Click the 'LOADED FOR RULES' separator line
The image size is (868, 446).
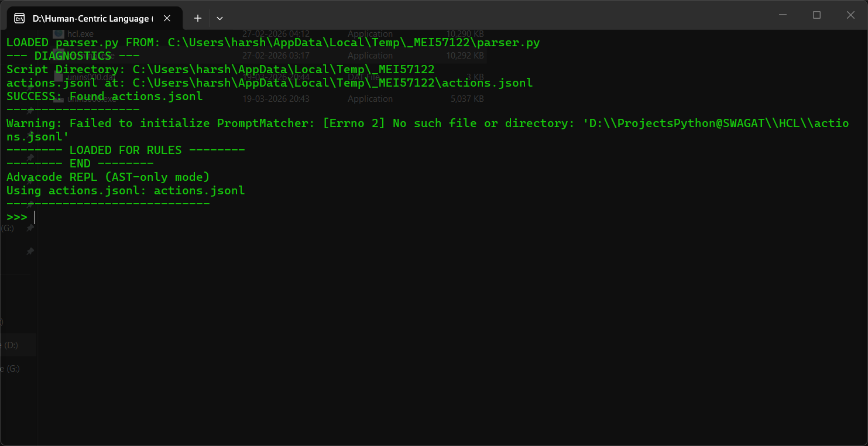(x=125, y=150)
